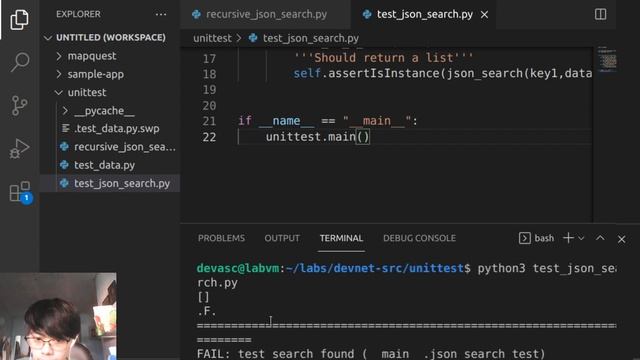The image size is (640, 360).
Task: Open the Search view in the activity bar
Action: [x=19, y=62]
